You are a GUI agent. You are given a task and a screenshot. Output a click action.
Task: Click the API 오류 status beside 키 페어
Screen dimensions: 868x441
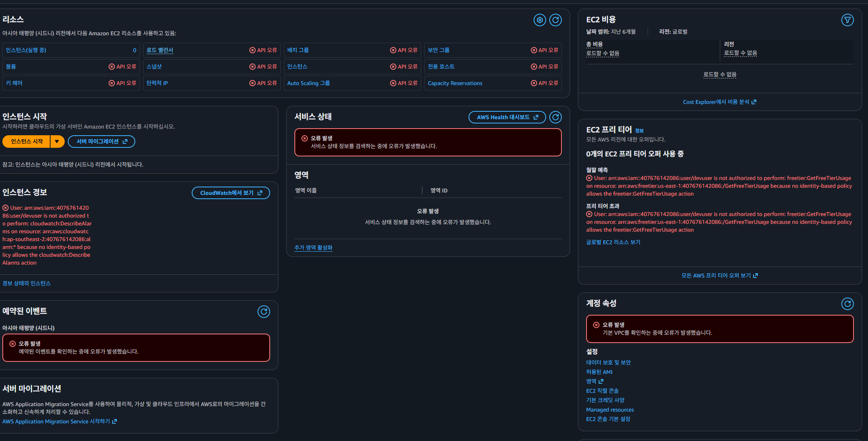point(122,83)
